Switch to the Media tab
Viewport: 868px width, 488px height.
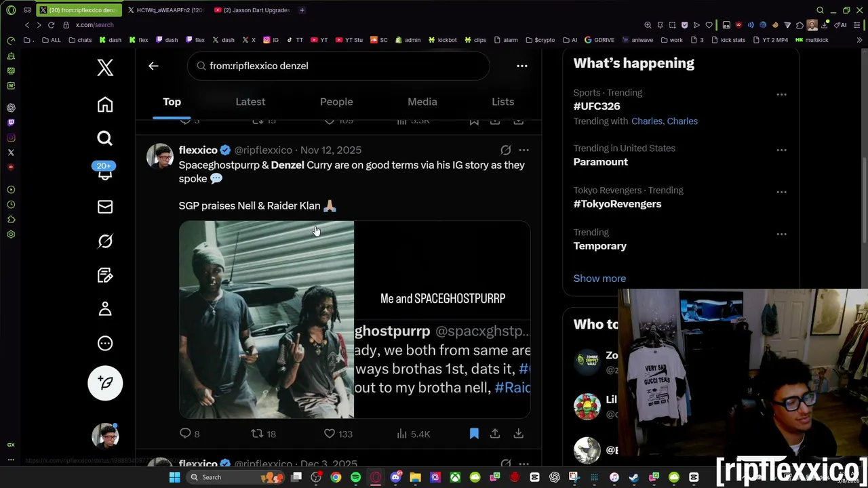coord(422,102)
